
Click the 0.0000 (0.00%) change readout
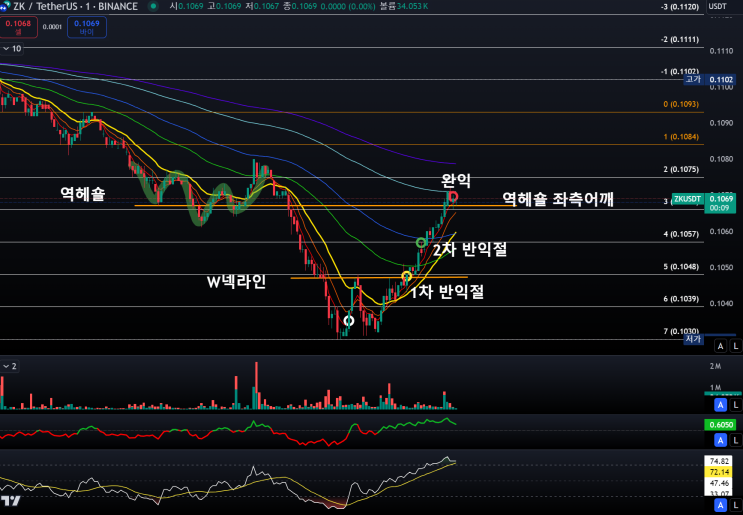coord(348,7)
